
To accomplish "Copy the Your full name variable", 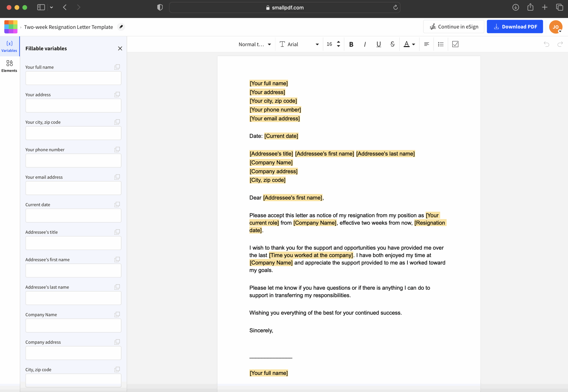I will coord(117,67).
